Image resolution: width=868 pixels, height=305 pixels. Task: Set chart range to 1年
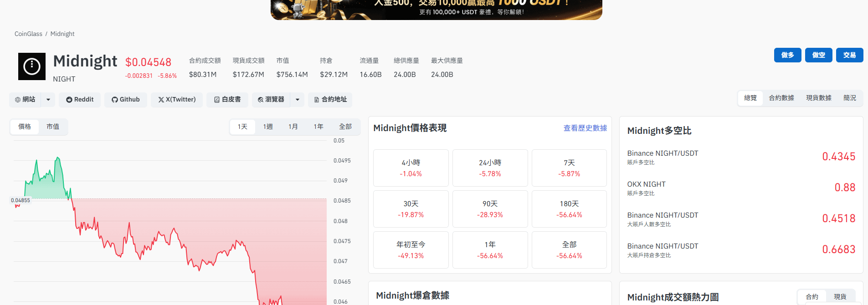pyautogui.click(x=318, y=127)
